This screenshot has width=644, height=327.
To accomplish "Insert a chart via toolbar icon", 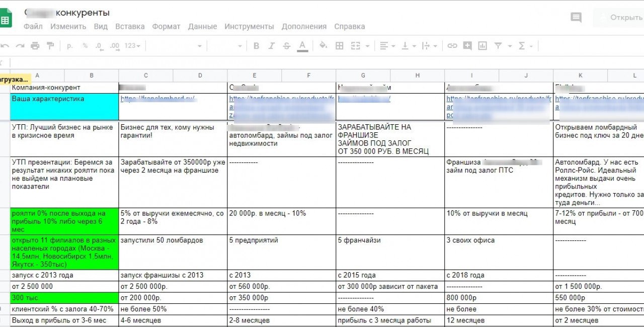I will [x=482, y=46].
